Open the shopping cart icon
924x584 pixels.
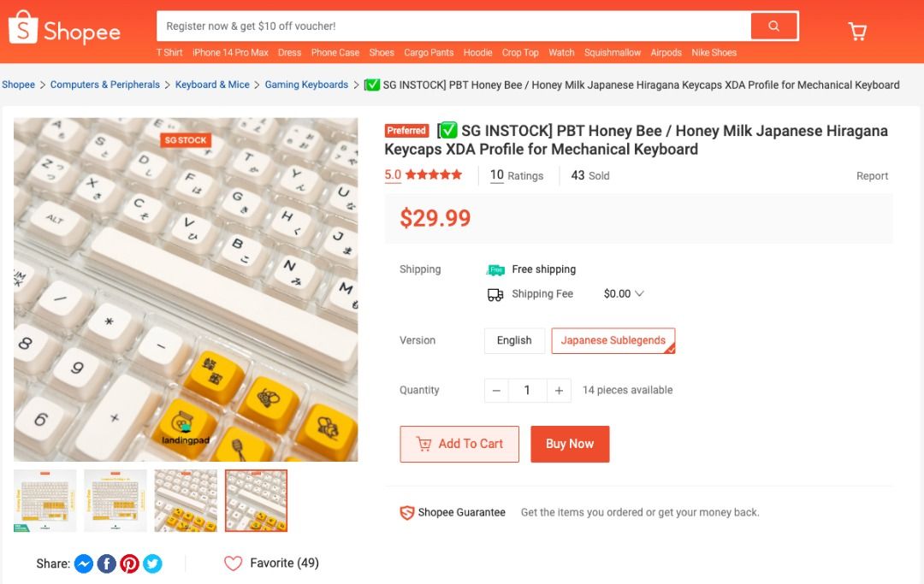tap(856, 30)
